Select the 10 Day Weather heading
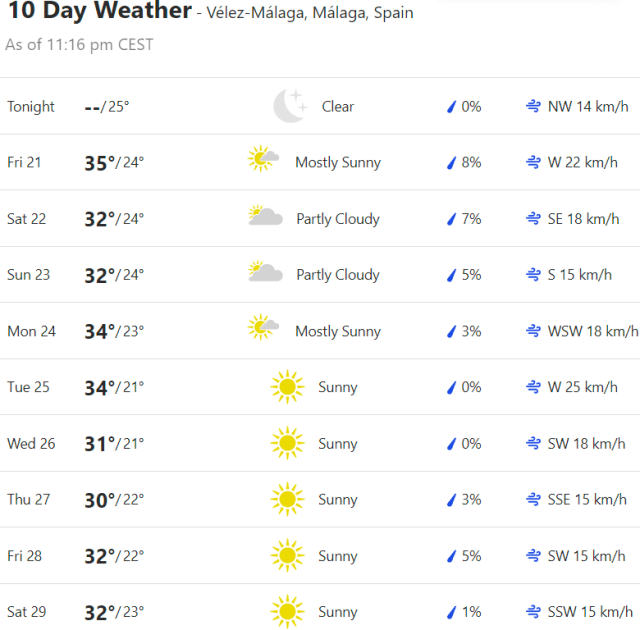 pos(99,12)
